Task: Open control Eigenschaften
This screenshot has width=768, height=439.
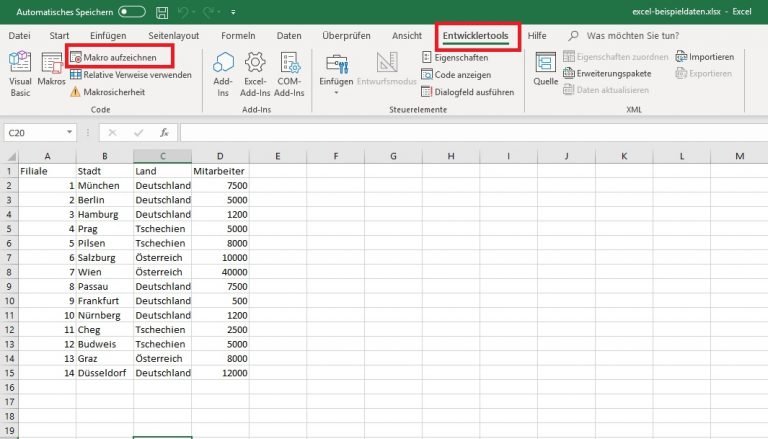Action: [455, 57]
